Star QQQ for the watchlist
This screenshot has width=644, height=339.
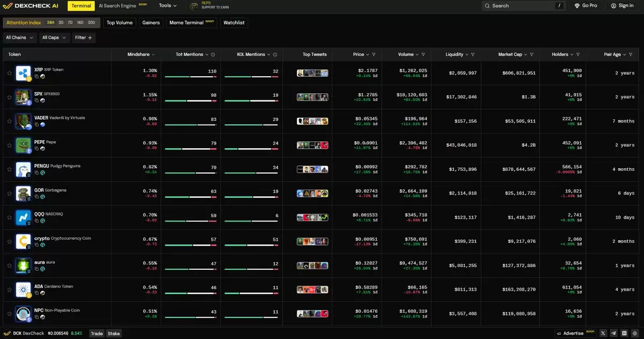pyautogui.click(x=9, y=218)
